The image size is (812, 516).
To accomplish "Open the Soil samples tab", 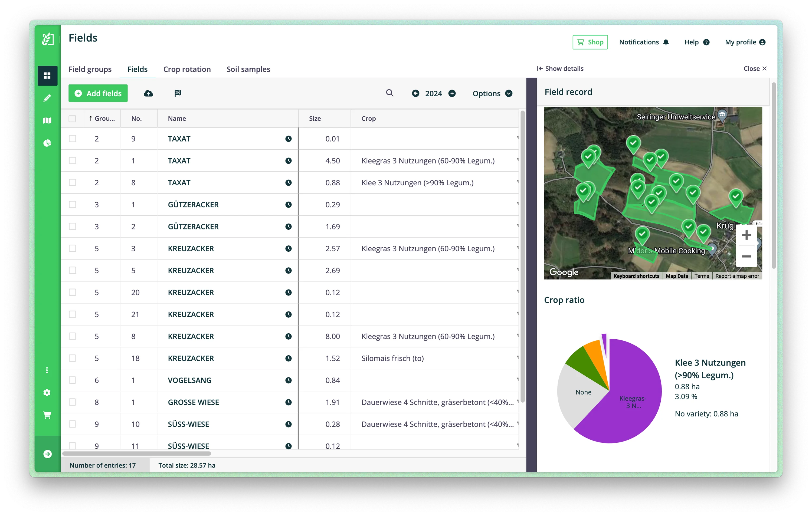I will click(x=248, y=69).
